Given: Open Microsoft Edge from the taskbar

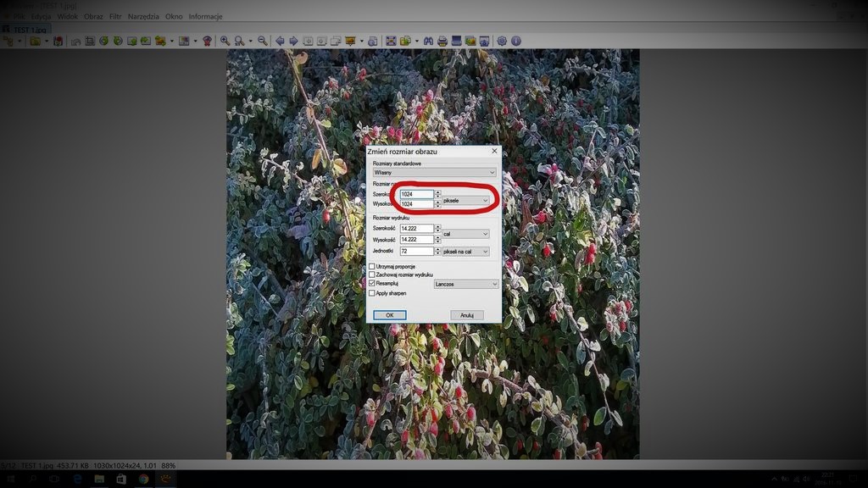Looking at the screenshot, I should pos(77,479).
